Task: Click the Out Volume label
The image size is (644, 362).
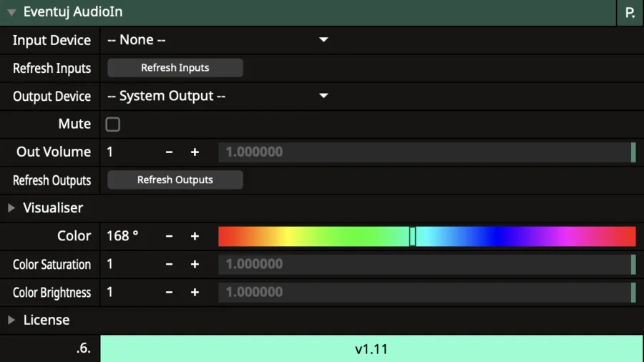Action: pos(54,152)
